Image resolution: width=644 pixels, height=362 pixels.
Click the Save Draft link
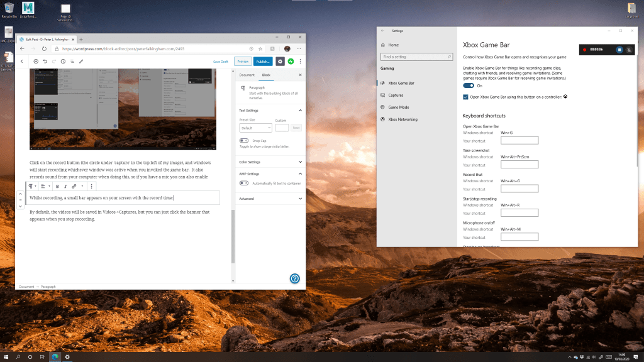[x=220, y=62]
